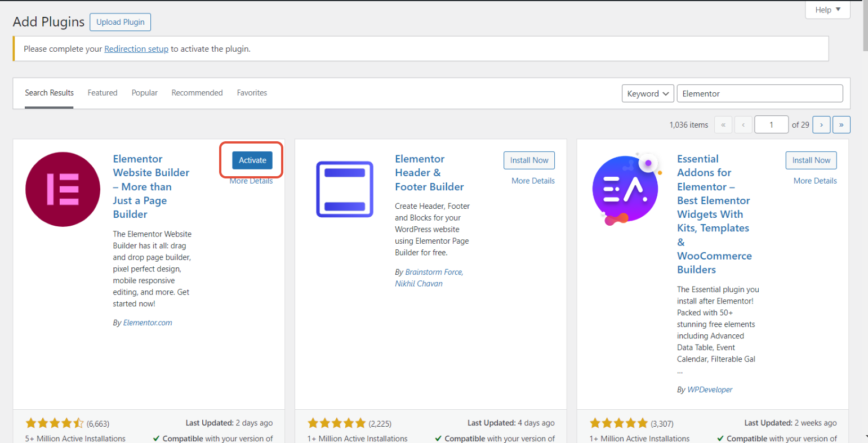Image resolution: width=868 pixels, height=443 pixels.
Task: Open More Details for Elementor Website Builder
Action: tap(251, 181)
